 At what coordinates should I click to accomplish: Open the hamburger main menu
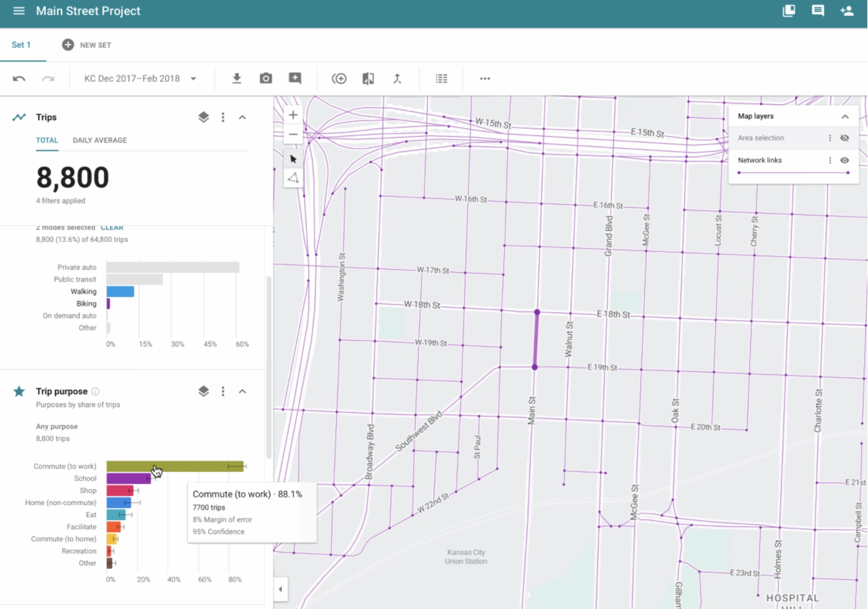tap(19, 11)
